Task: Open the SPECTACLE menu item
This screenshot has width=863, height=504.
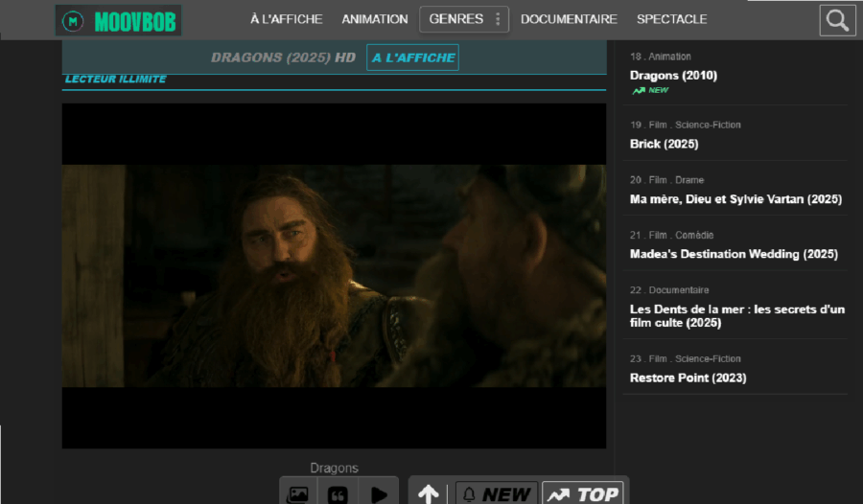Action: (x=671, y=19)
